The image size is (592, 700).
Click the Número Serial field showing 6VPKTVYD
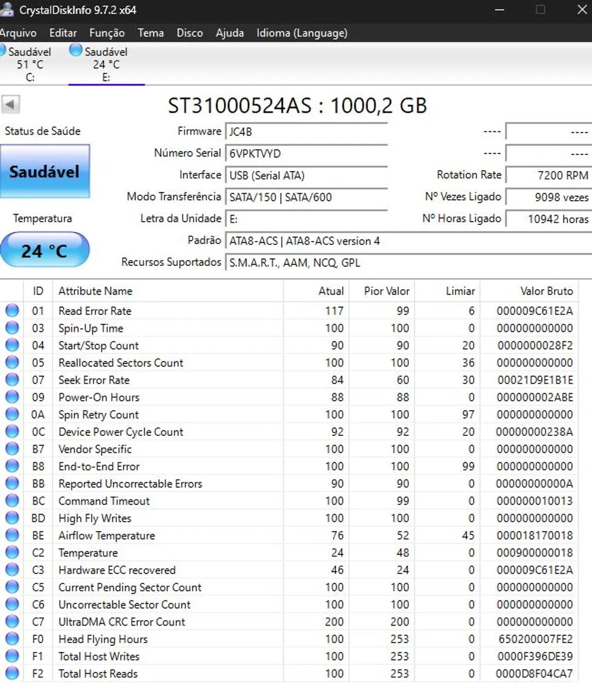point(306,154)
